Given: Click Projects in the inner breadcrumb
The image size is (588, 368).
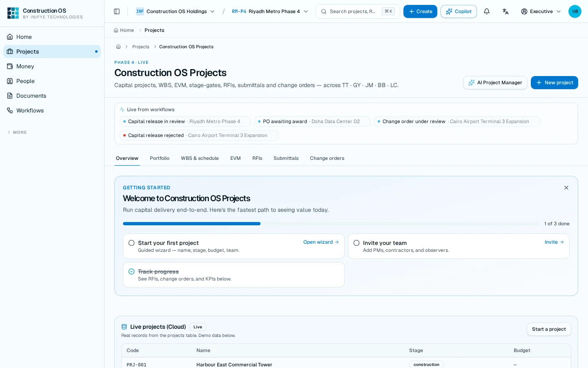Looking at the screenshot, I should coord(141,47).
